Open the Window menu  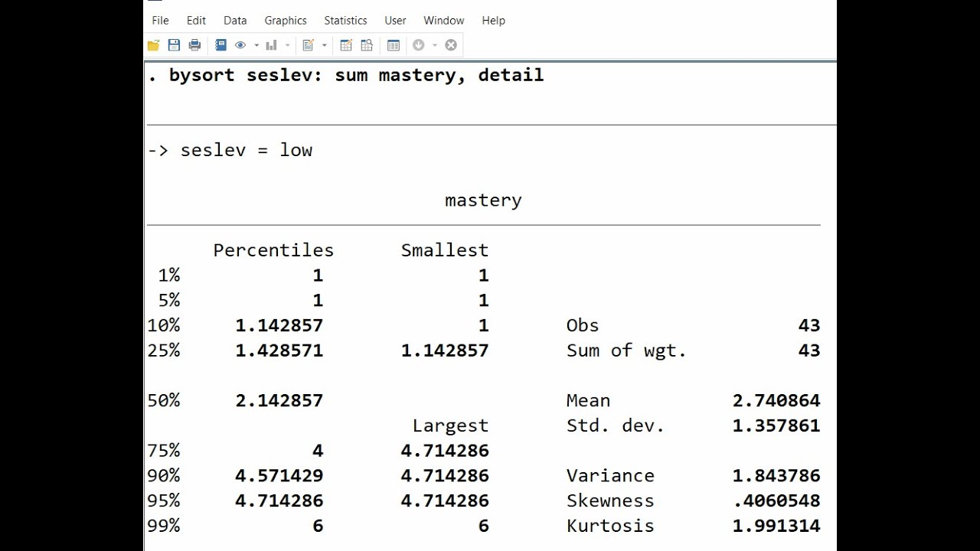pos(444,21)
